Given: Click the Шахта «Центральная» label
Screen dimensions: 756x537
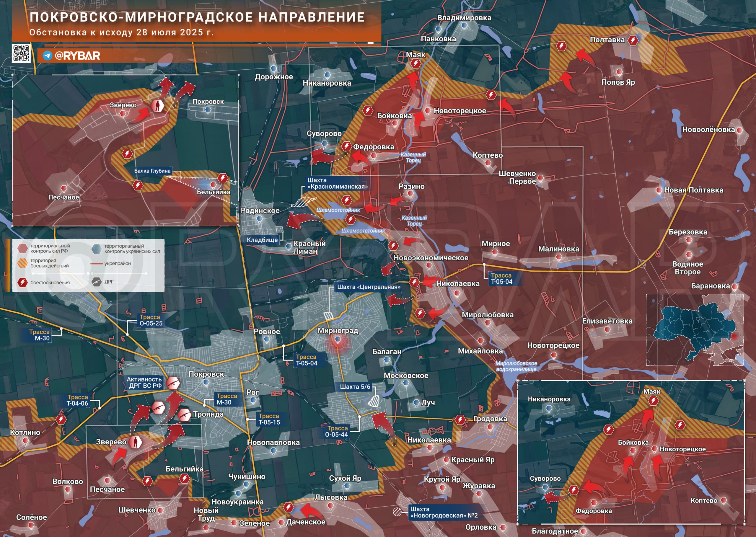Looking at the screenshot, I should (369, 287).
